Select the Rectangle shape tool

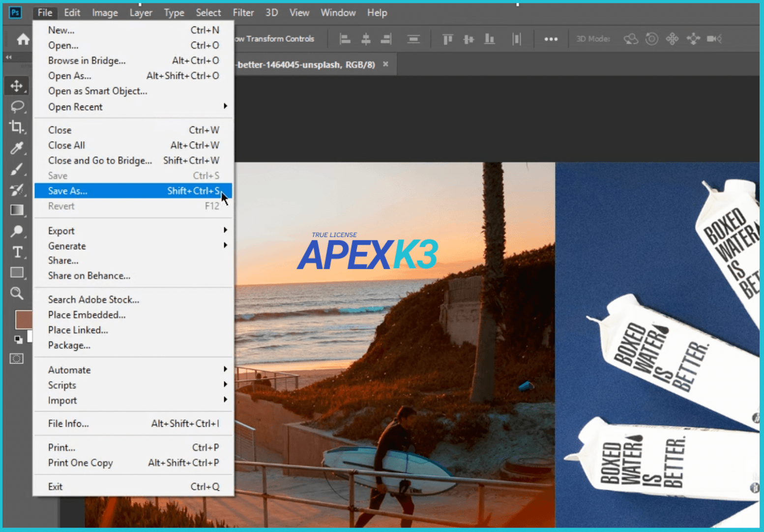(17, 272)
